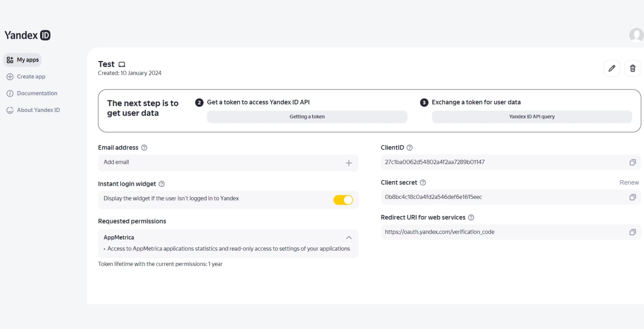The height and width of the screenshot is (329, 644).
Task: Open user profile avatar
Action: pyautogui.click(x=636, y=35)
